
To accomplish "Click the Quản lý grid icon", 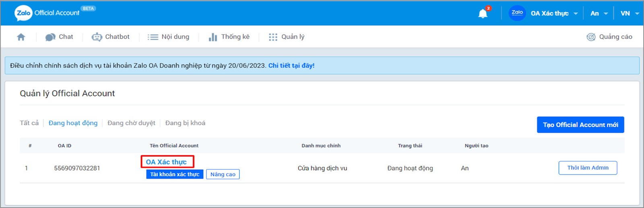I will point(273,37).
